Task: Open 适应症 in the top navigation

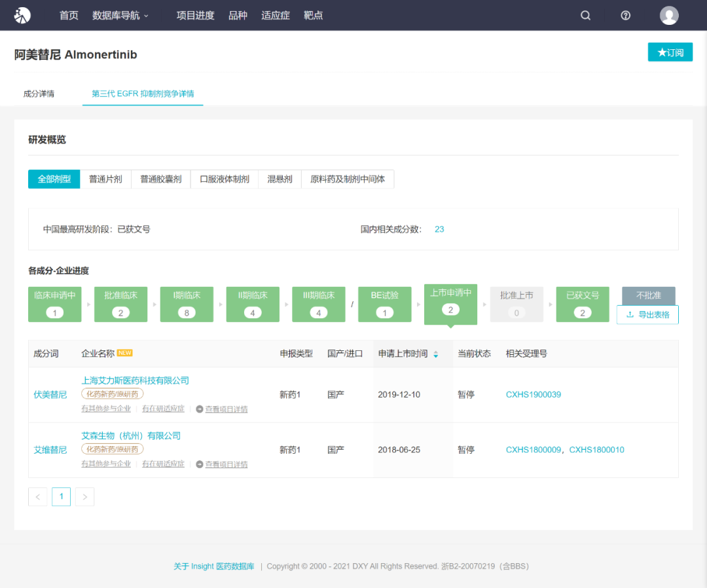Action: click(x=275, y=15)
